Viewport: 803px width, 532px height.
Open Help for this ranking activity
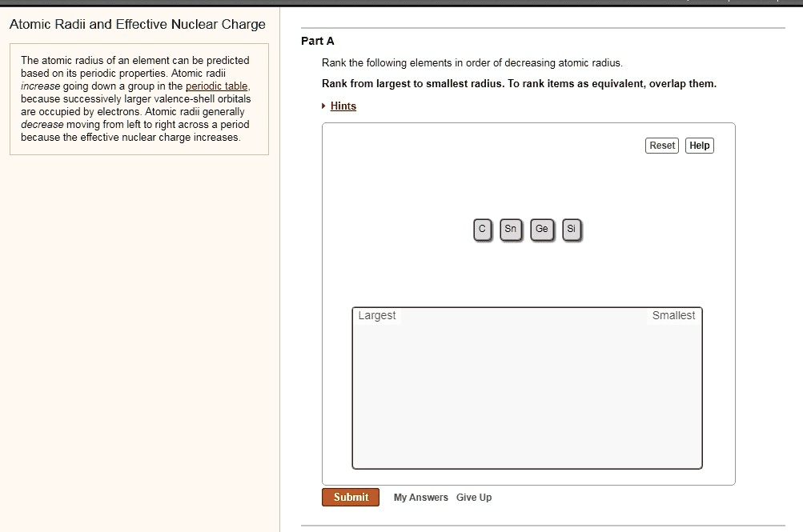click(x=699, y=145)
